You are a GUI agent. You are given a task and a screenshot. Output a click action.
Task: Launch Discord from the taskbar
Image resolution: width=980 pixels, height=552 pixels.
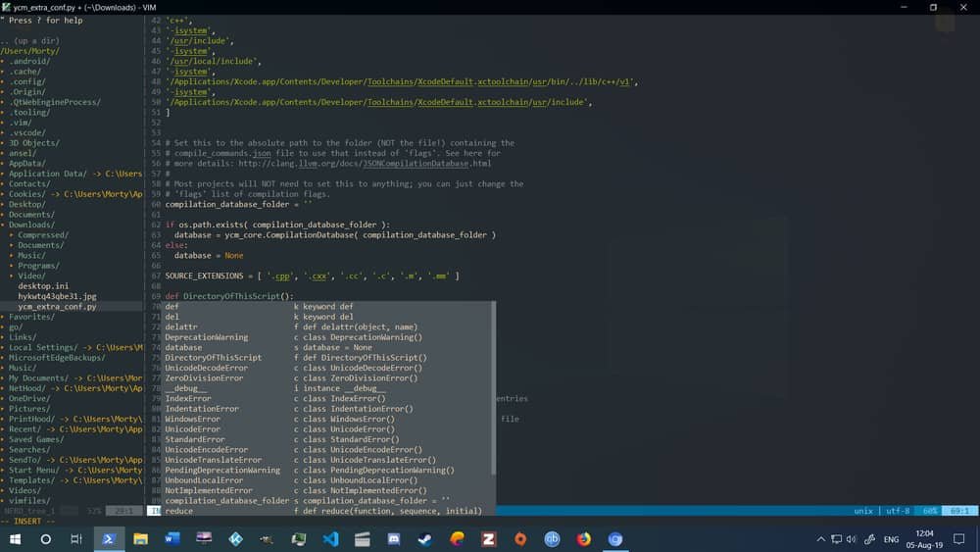click(394, 539)
